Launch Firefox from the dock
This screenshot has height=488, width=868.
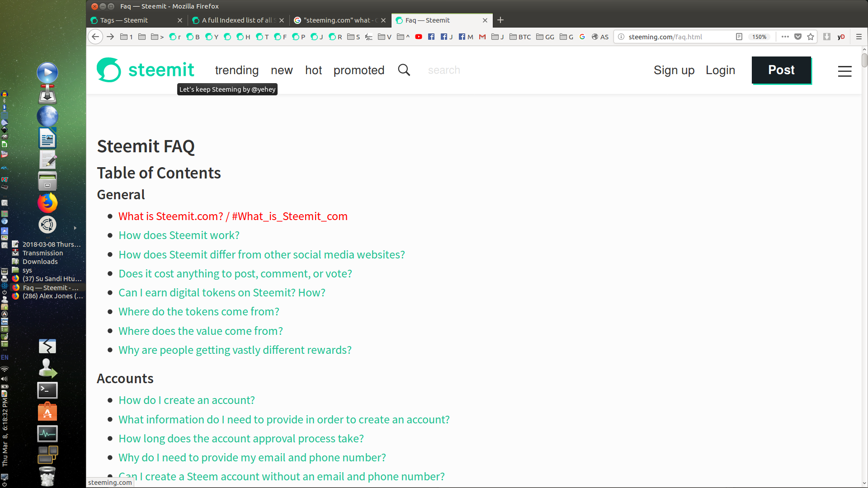[x=47, y=203]
